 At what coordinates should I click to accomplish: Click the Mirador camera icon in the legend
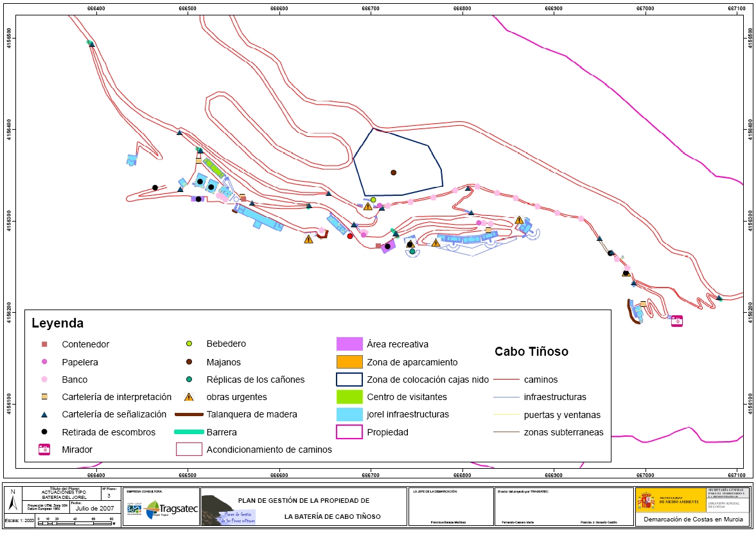pyautogui.click(x=44, y=450)
